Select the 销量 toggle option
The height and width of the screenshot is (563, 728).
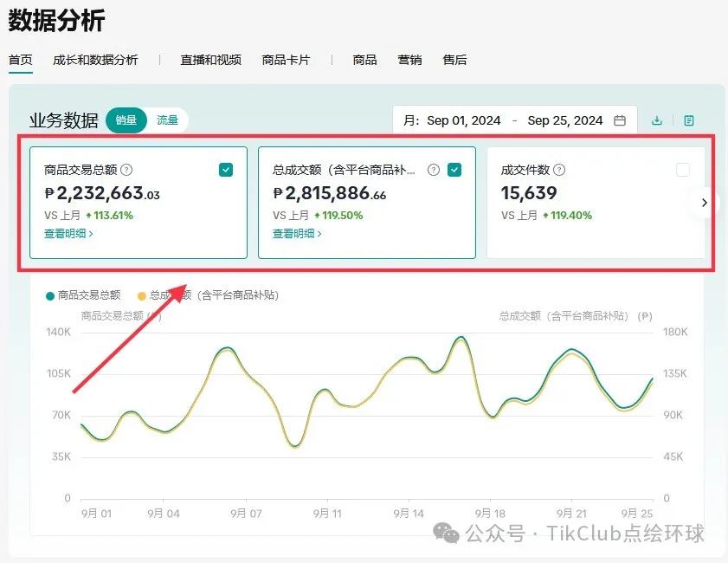click(x=126, y=120)
